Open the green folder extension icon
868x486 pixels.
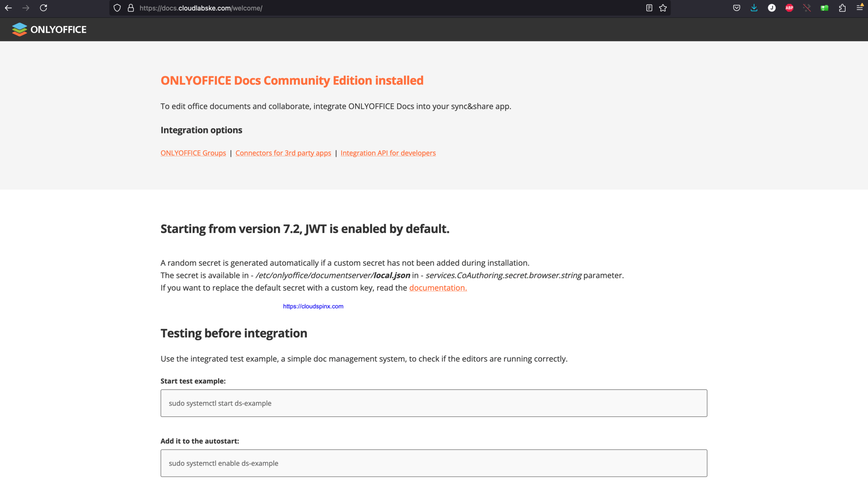(824, 8)
